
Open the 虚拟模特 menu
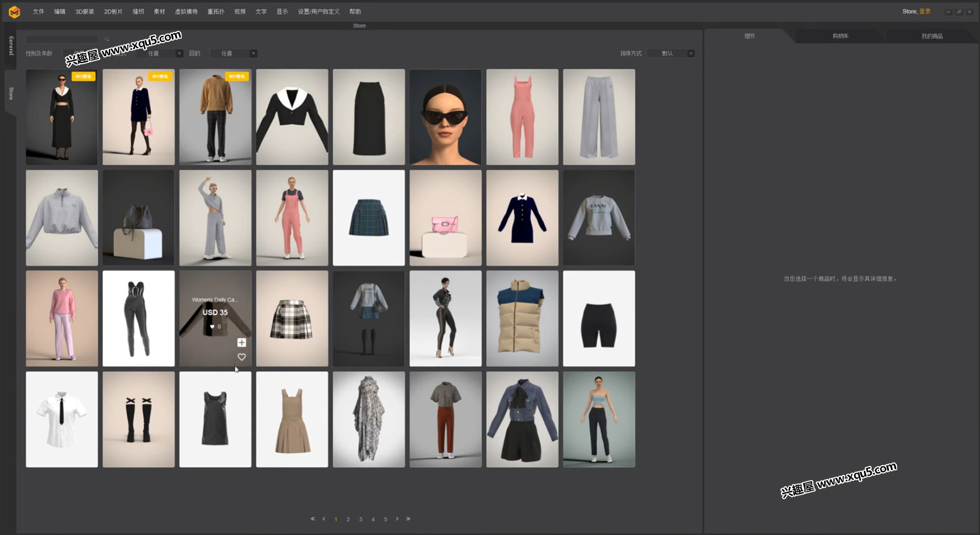(186, 12)
